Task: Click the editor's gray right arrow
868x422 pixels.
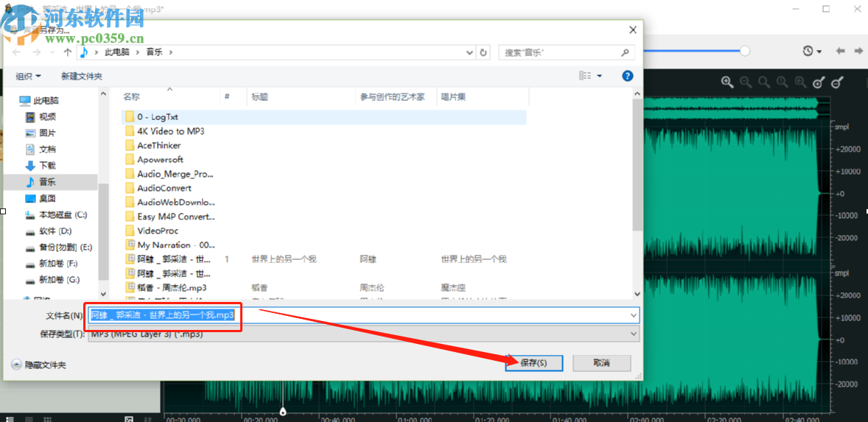Action: point(857,51)
